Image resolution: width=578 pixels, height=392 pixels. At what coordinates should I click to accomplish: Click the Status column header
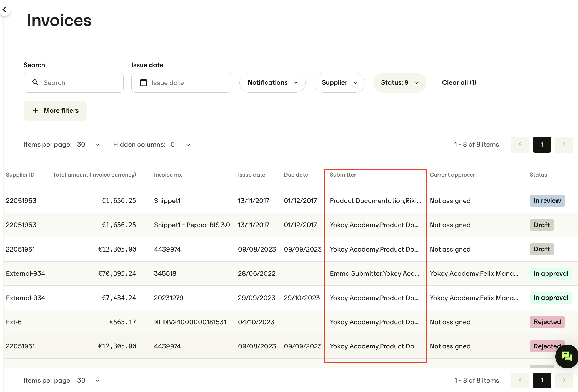pyautogui.click(x=538, y=175)
